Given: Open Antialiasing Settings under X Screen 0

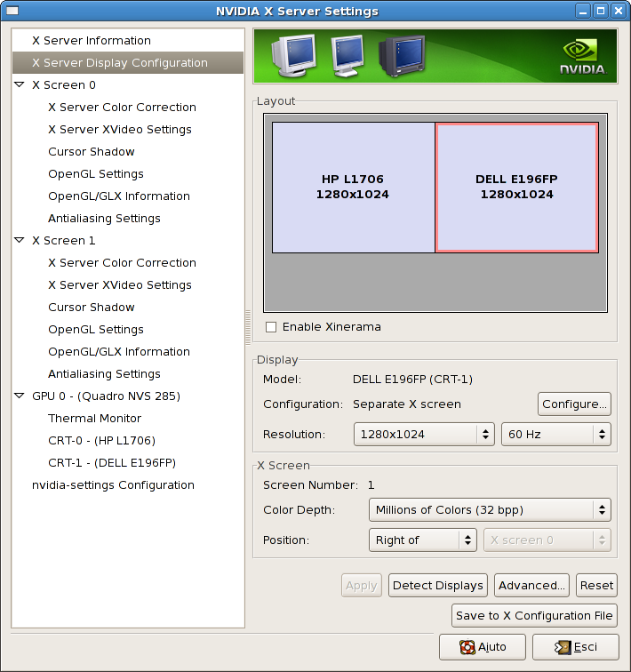Looking at the screenshot, I should click(104, 219).
